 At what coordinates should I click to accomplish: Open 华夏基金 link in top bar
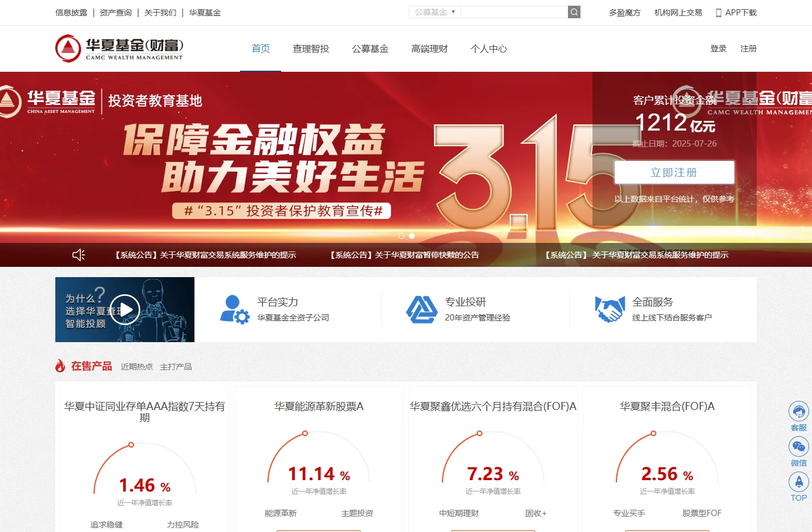pos(205,13)
